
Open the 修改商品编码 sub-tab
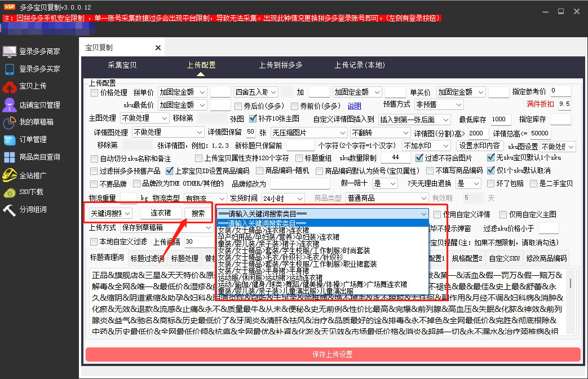coord(546,258)
